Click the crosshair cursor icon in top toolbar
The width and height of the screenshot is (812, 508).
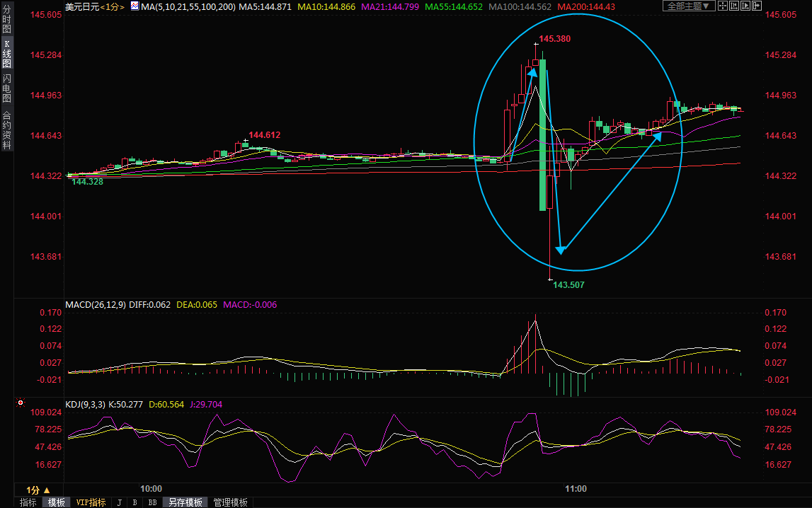[723, 6]
